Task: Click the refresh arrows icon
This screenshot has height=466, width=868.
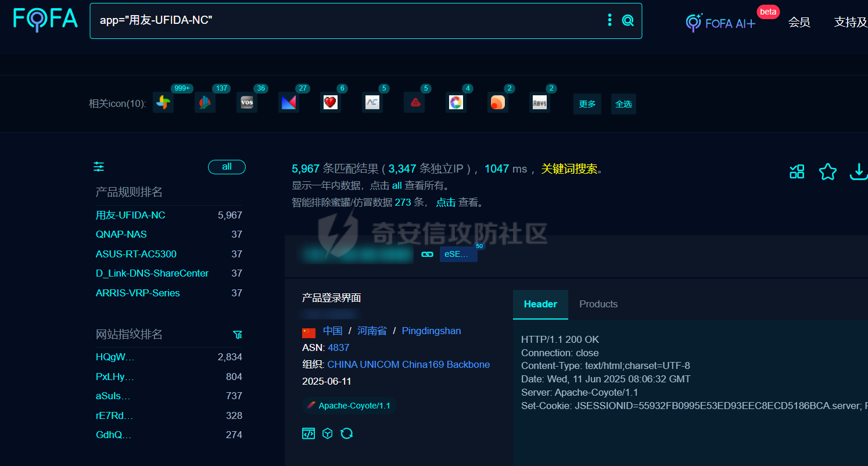Action: tap(347, 433)
